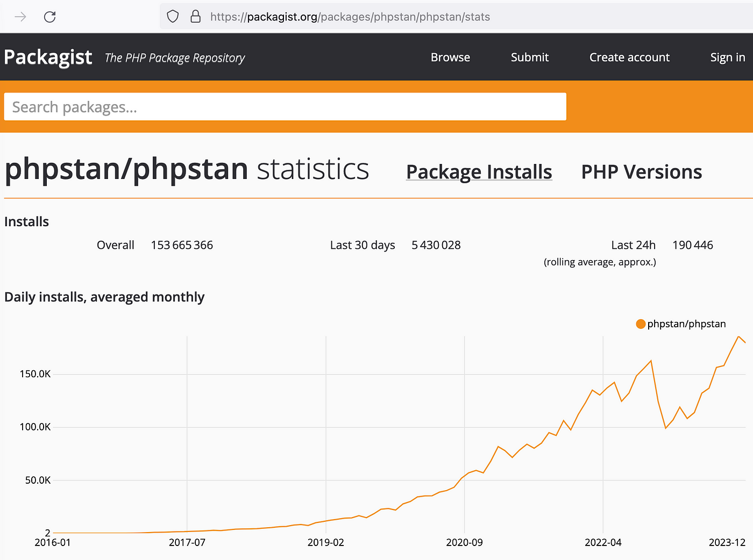Select the Last 30 days value 5 430 028
The height and width of the screenshot is (560, 753).
click(x=436, y=245)
